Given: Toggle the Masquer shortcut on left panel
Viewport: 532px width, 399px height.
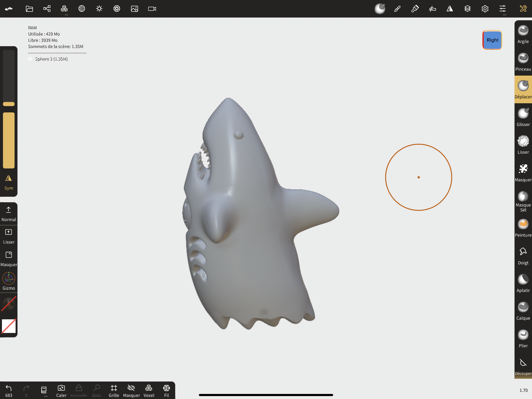Looking at the screenshot, I should 9,259.
